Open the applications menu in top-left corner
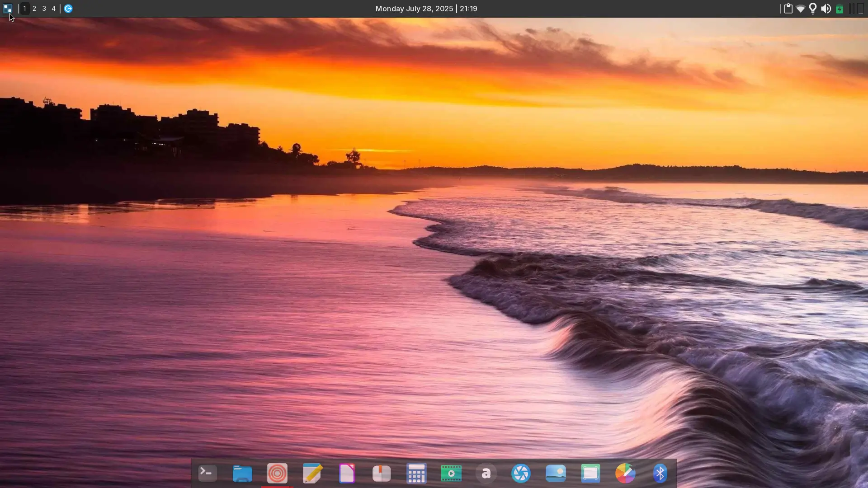868x488 pixels. [7, 9]
